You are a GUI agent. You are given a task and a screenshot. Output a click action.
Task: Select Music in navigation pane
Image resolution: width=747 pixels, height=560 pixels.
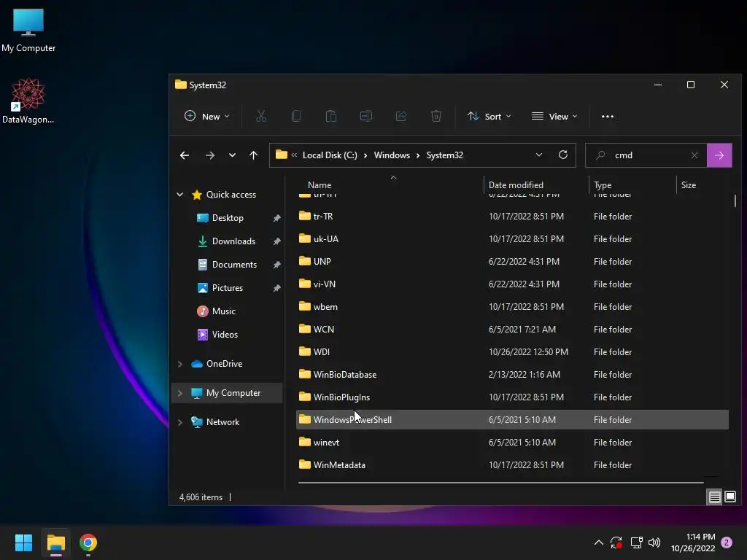point(223,311)
